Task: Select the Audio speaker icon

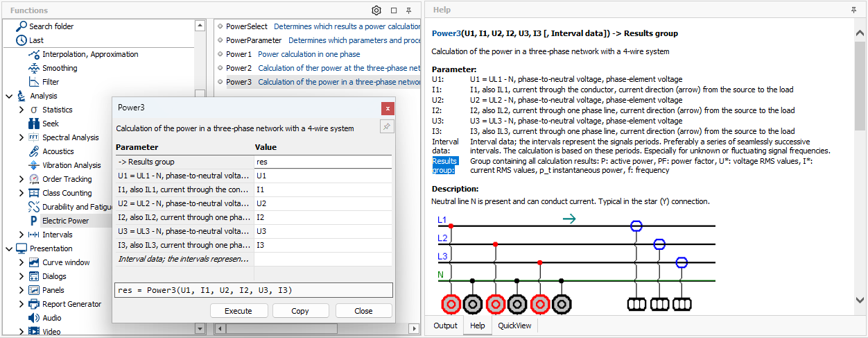Action: (34, 318)
